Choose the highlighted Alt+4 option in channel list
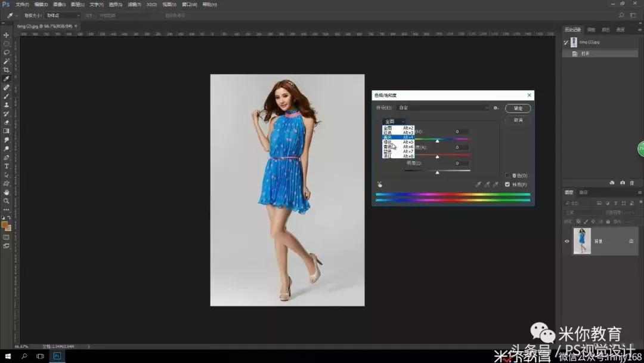The width and height of the screenshot is (644, 363). coord(398,137)
